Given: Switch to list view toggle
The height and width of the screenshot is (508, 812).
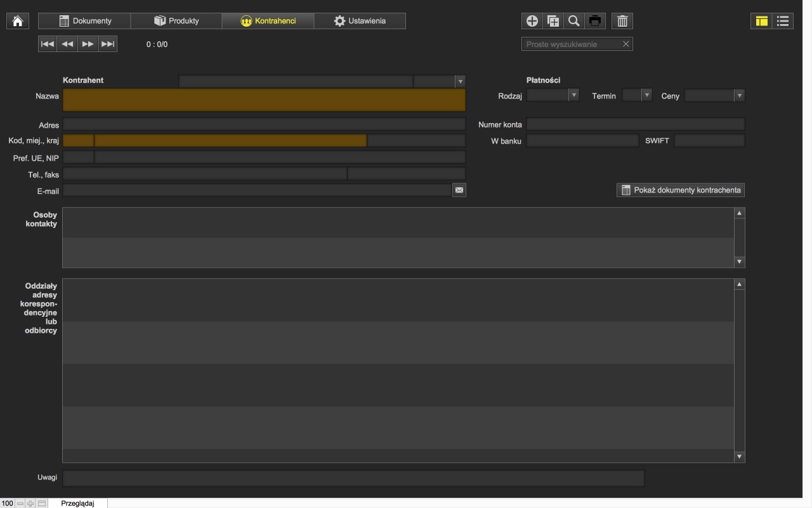Looking at the screenshot, I should point(783,21).
